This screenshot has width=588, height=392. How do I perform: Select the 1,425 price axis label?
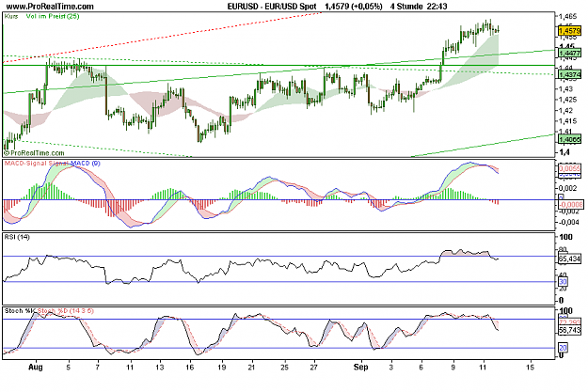567,100
